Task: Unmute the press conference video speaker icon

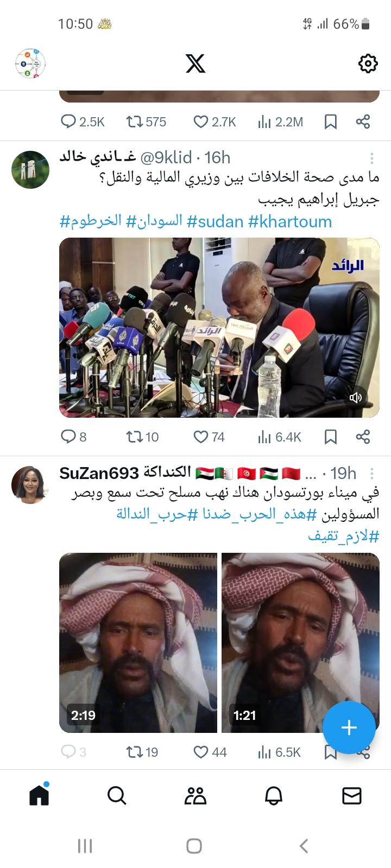Action: [356, 398]
